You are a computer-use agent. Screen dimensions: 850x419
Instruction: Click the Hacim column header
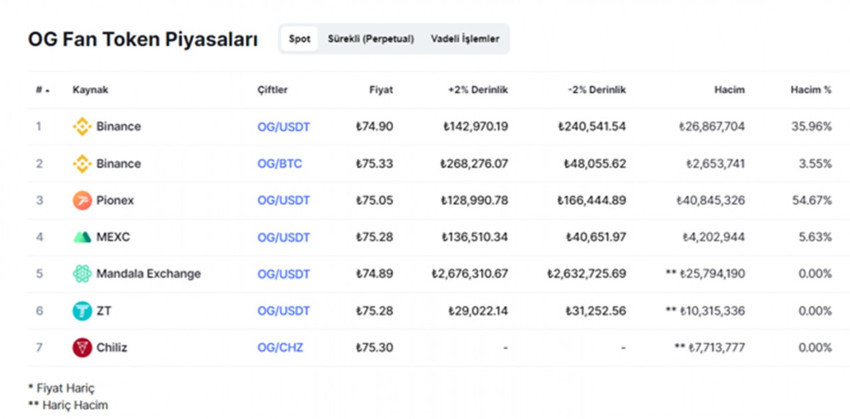[x=729, y=90]
